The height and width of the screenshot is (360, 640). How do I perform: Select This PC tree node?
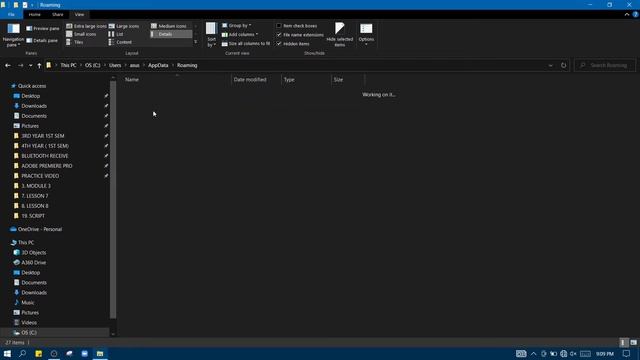(26, 242)
